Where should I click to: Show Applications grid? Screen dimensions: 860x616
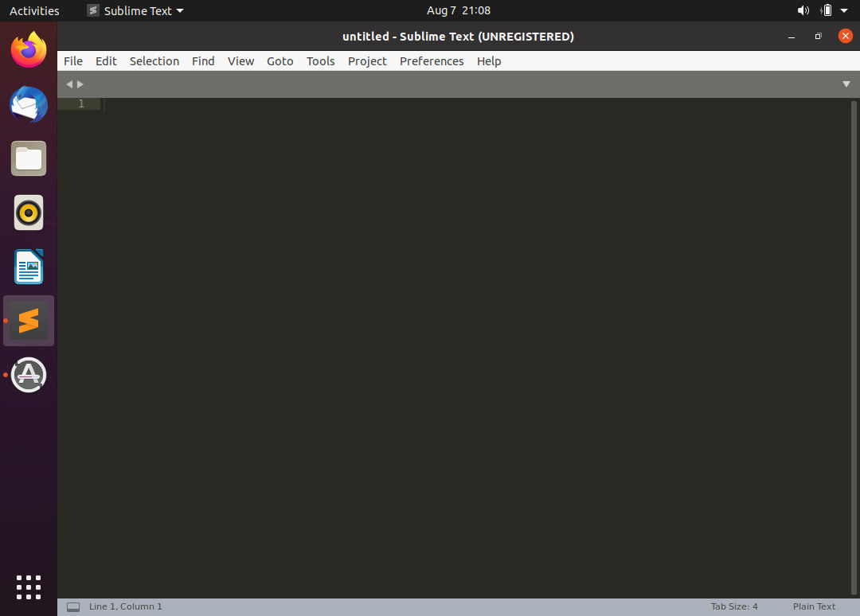(29, 587)
